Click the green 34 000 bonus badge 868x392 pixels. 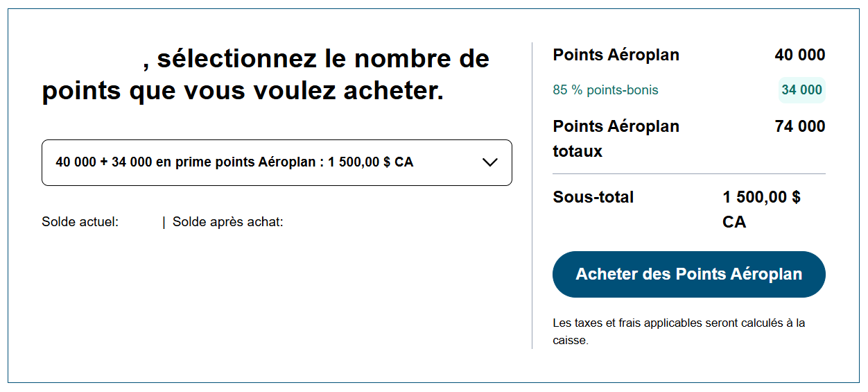pyautogui.click(x=801, y=90)
